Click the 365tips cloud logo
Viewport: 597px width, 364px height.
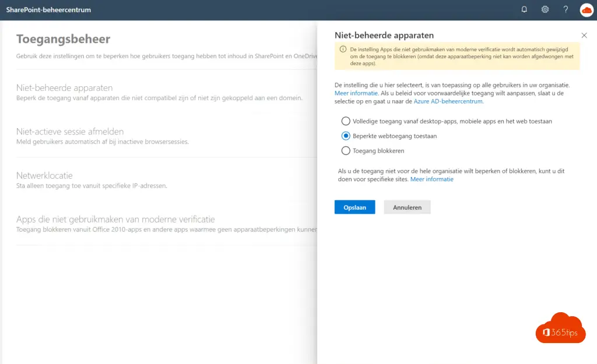tap(559, 330)
